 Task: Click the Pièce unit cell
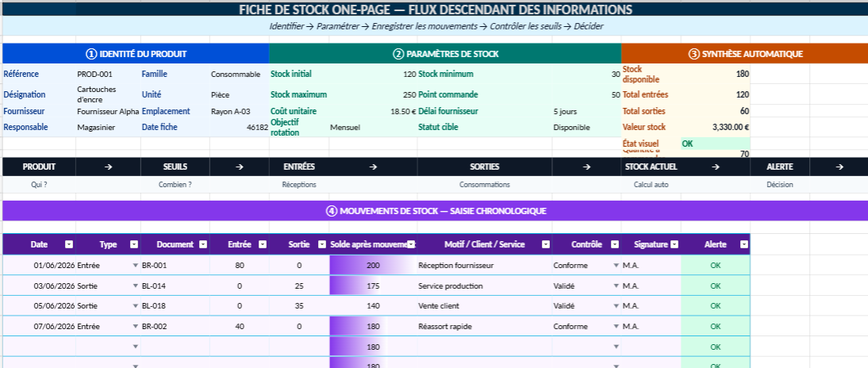pos(239,94)
